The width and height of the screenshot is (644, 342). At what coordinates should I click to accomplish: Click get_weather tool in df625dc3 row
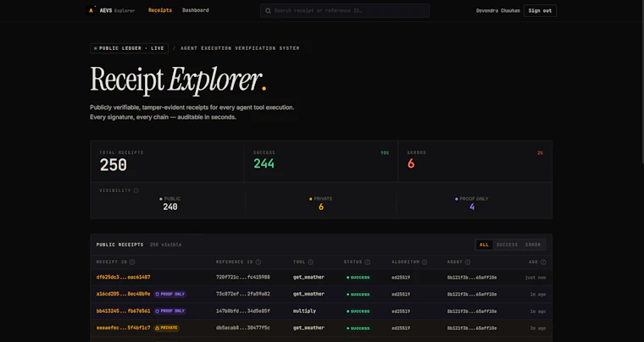coord(308,277)
